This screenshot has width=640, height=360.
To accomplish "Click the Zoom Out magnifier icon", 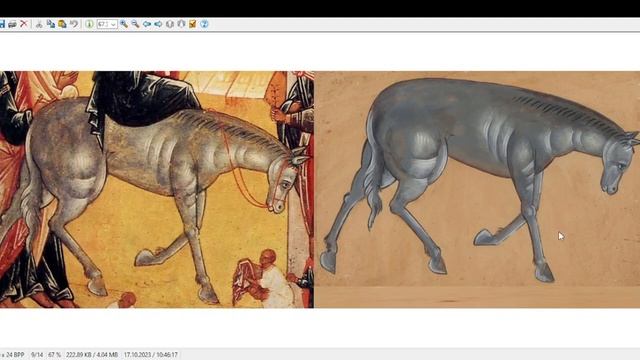I will pos(135,24).
